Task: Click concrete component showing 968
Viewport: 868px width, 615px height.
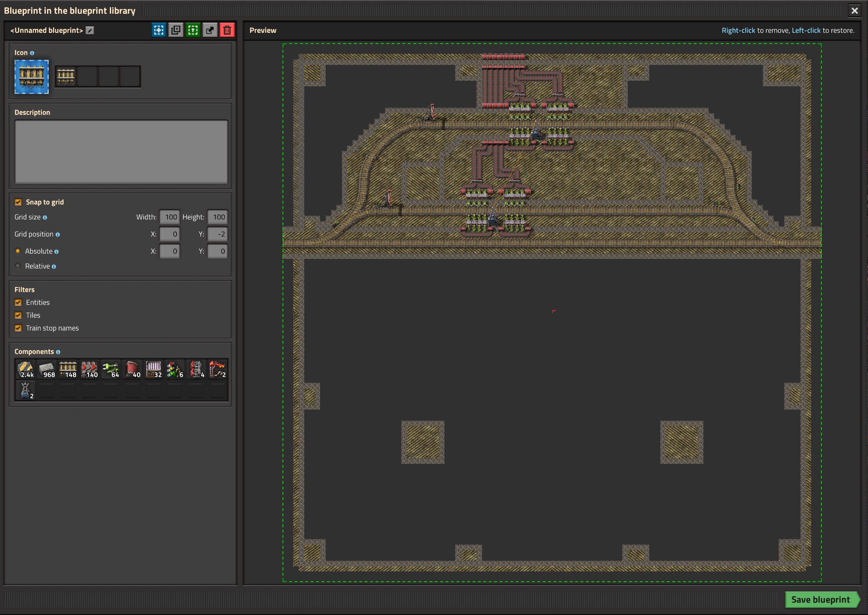Action: click(47, 369)
